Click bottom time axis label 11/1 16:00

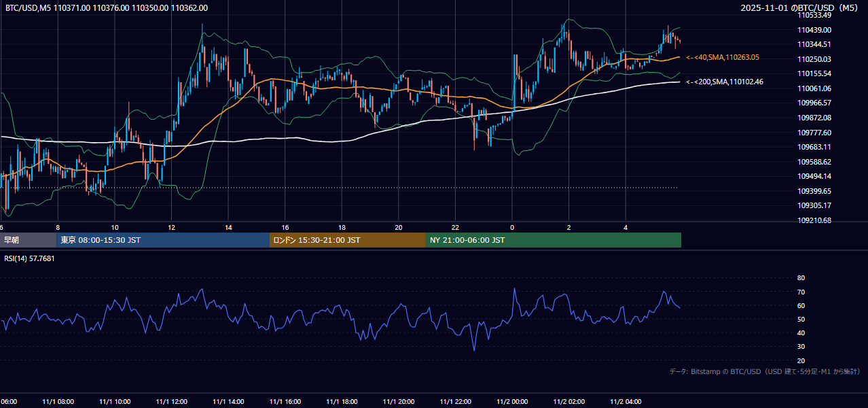coord(285,402)
